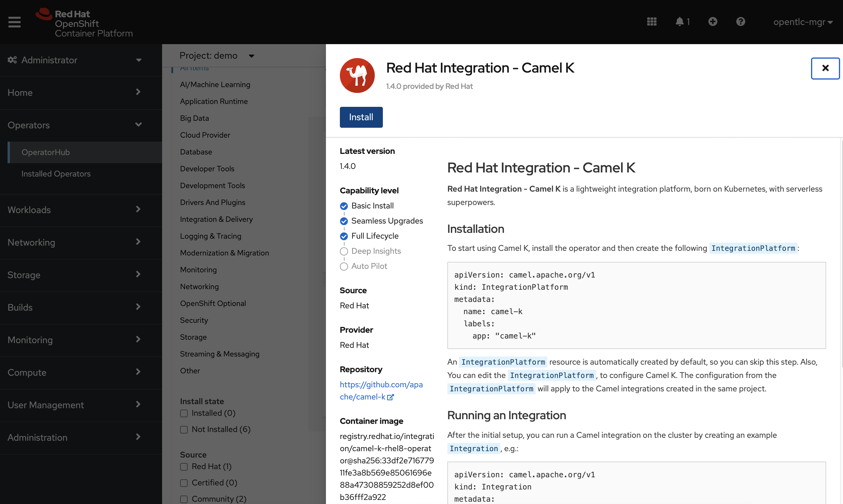Open the Project: demo dropdown

217,55
